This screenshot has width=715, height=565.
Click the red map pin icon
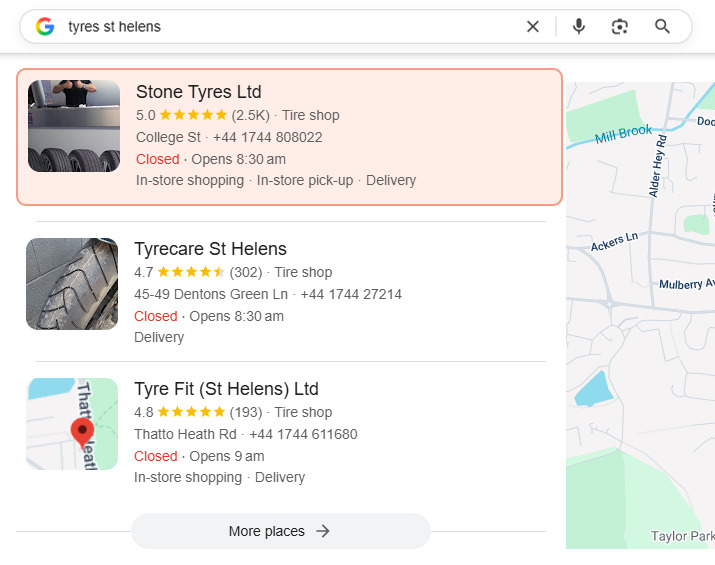(83, 431)
